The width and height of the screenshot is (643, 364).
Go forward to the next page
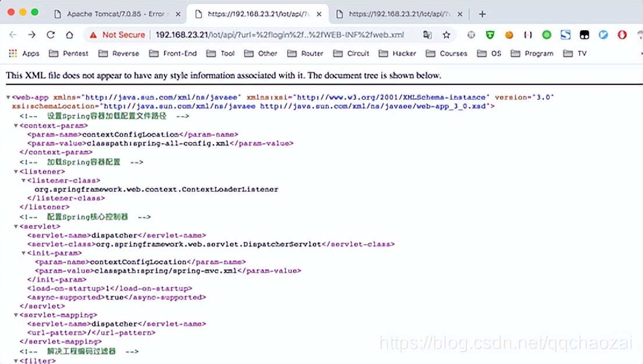[x=31, y=35]
